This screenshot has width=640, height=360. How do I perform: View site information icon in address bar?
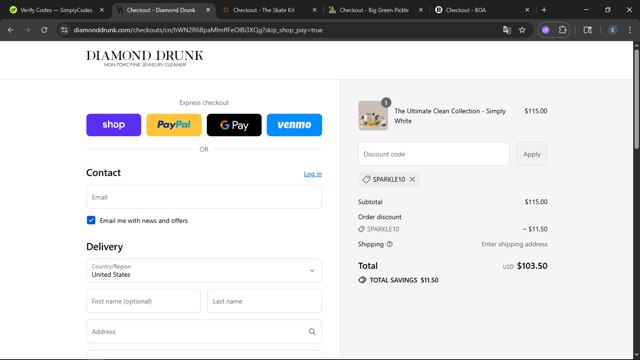[64, 30]
